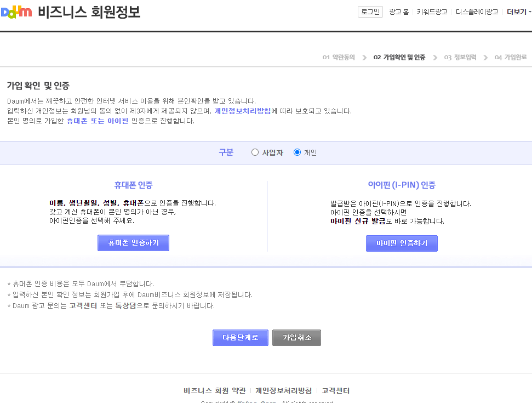Screen dimensions: 532x403
Task: Open the 개인정보처리방침 link in the intro text
Action: click(243, 111)
